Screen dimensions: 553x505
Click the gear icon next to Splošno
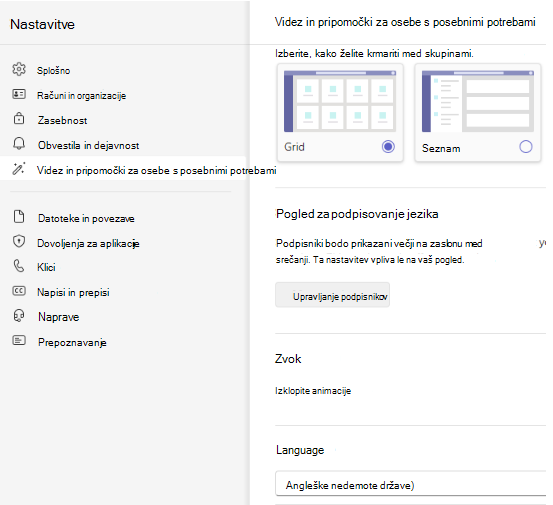(19, 69)
